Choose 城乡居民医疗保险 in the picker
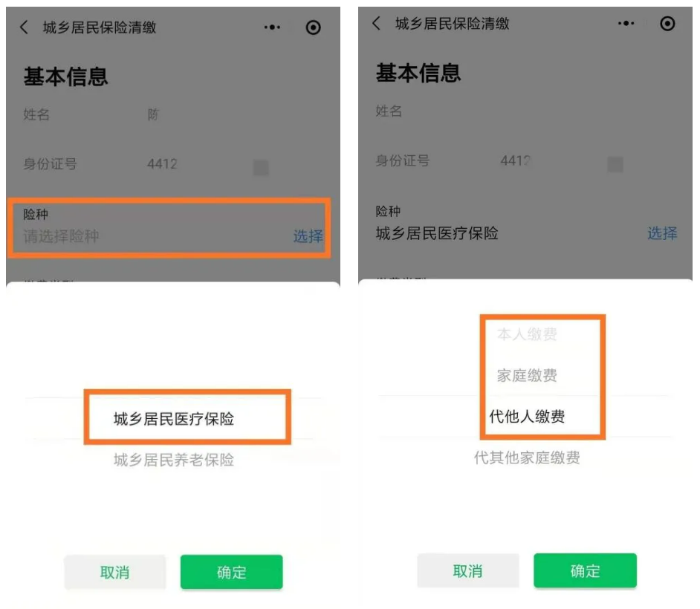 (174, 418)
